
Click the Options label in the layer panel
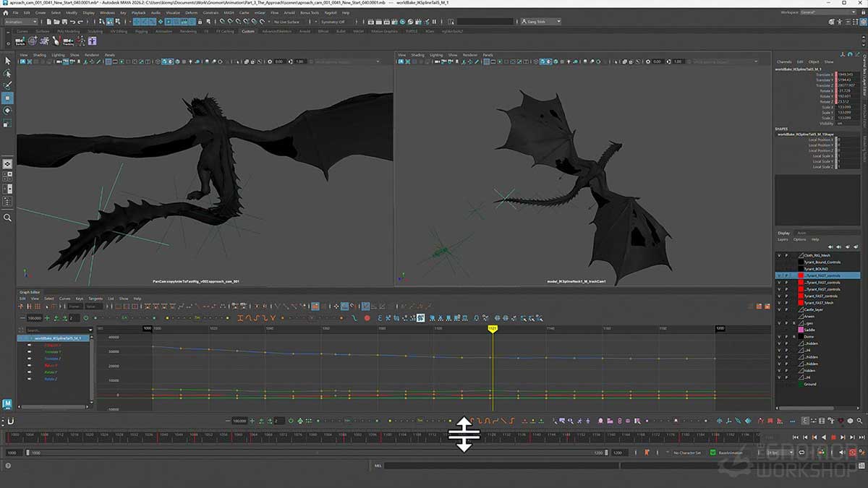pyautogui.click(x=800, y=239)
